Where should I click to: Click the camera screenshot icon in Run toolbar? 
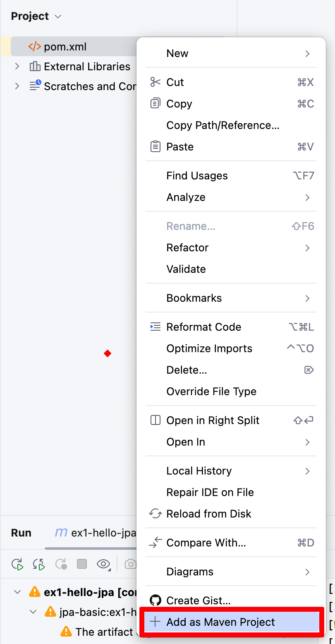(131, 564)
